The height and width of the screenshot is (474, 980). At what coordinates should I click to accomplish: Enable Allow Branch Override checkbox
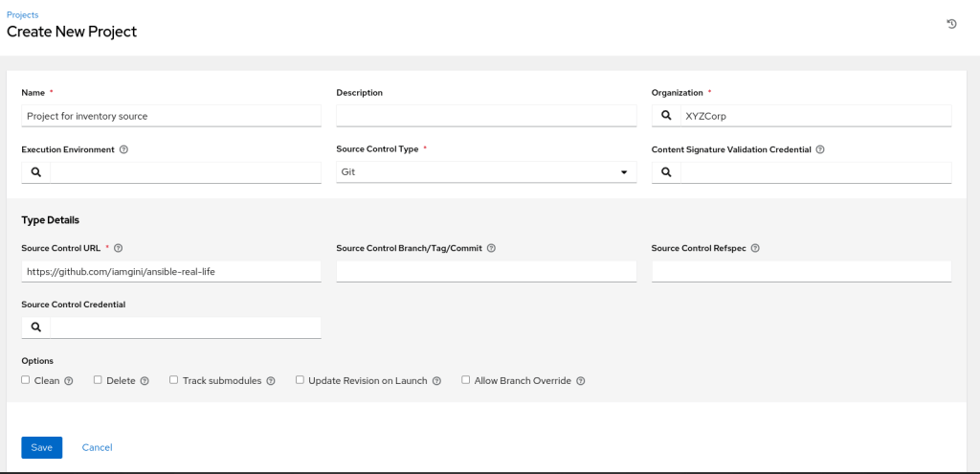pos(466,379)
